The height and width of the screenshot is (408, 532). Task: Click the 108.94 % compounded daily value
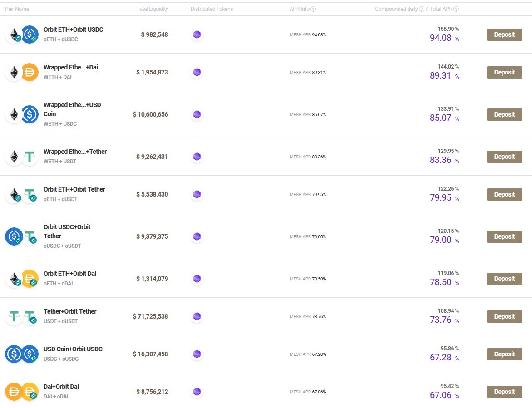click(448, 311)
